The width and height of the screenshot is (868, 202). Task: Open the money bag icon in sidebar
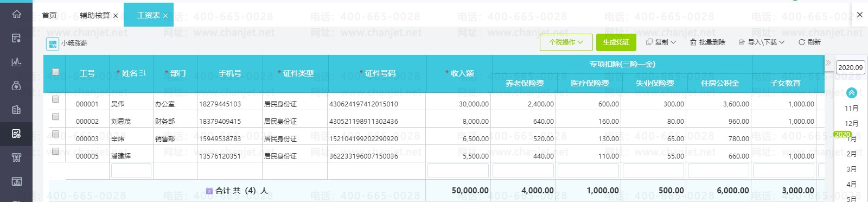pos(16,86)
